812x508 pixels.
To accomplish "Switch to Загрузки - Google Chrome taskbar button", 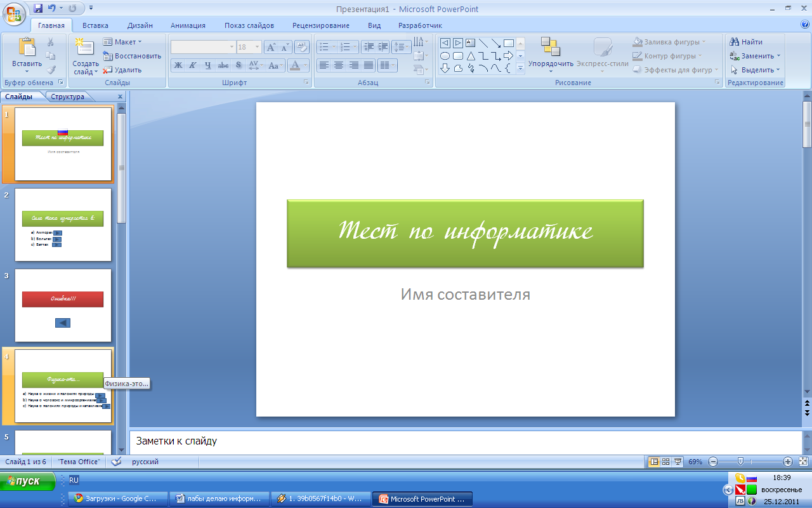I will tap(118, 499).
